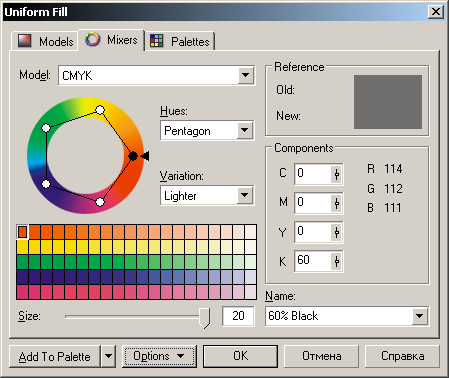Viewport: 449px width, 378px height.
Task: Click the M component spinner arrow
Action: 337,203
